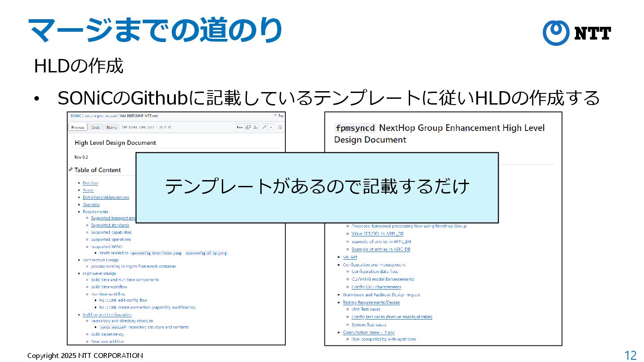Open the Supported transport link
The height and width of the screenshot is (362, 644).
(x=113, y=218)
